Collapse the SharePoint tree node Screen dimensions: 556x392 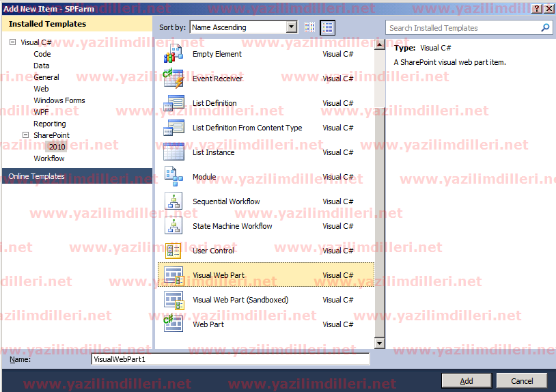pos(25,135)
